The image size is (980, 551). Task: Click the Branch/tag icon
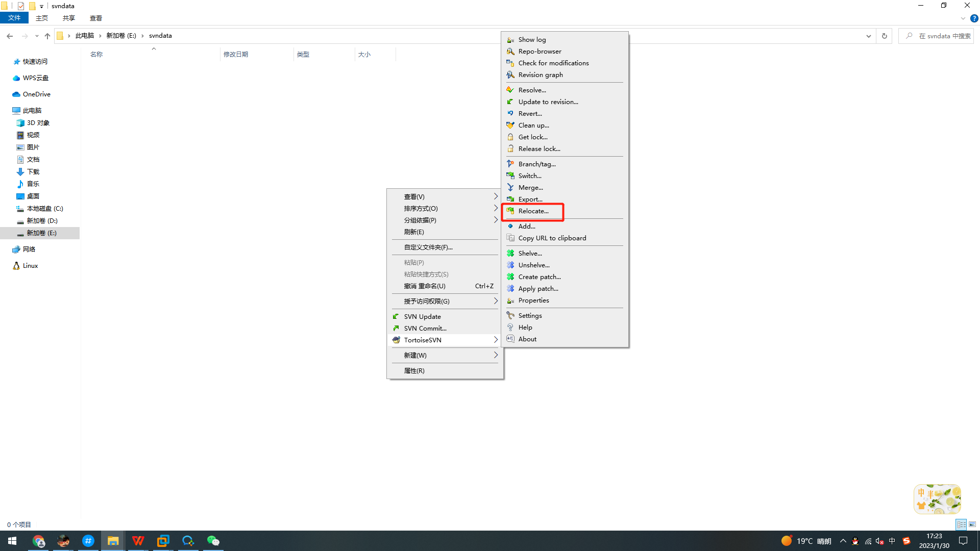[x=510, y=164]
